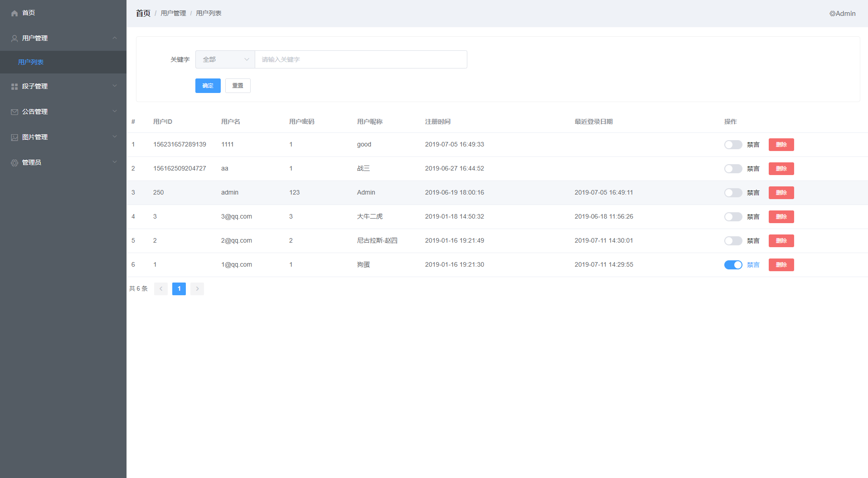868x478 pixels.
Task: Click the keyword input field
Action: pyautogui.click(x=361, y=59)
